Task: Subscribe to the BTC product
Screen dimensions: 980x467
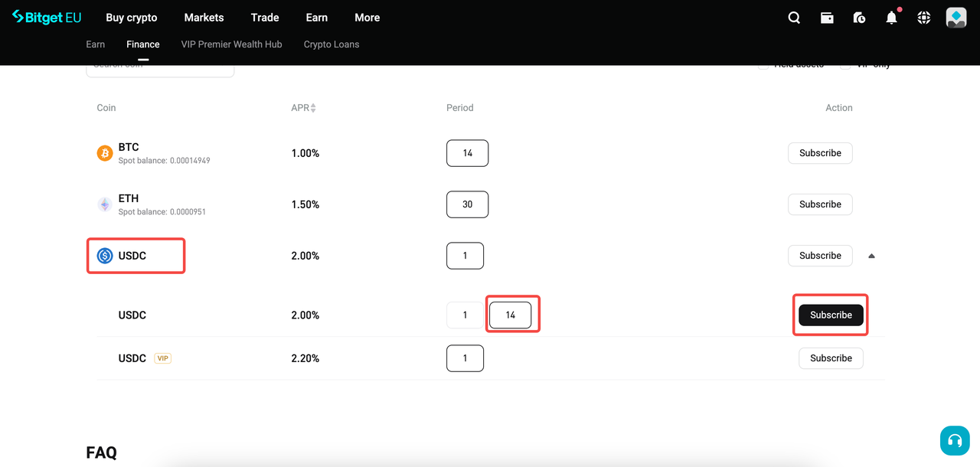Action: tap(820, 153)
